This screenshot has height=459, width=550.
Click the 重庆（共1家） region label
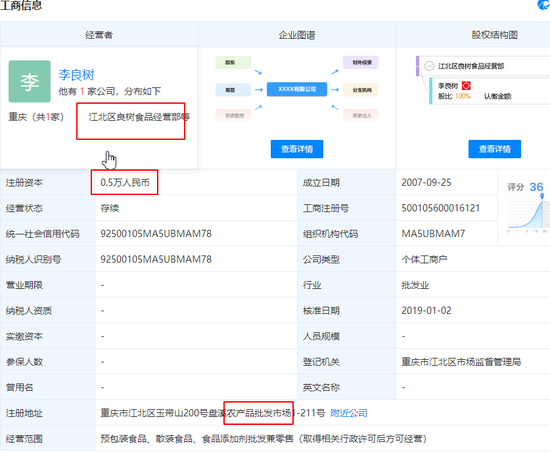36,117
